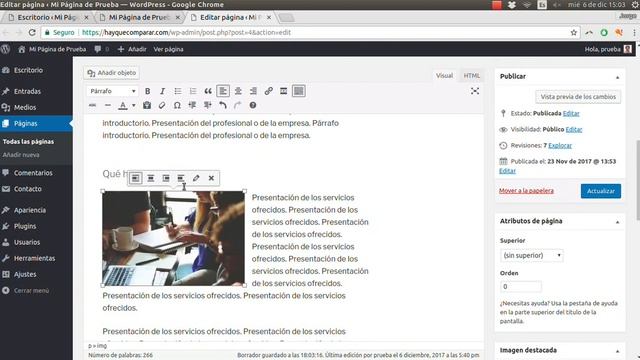Align text right in editor toolbar
640x360 pixels.
coord(253,91)
